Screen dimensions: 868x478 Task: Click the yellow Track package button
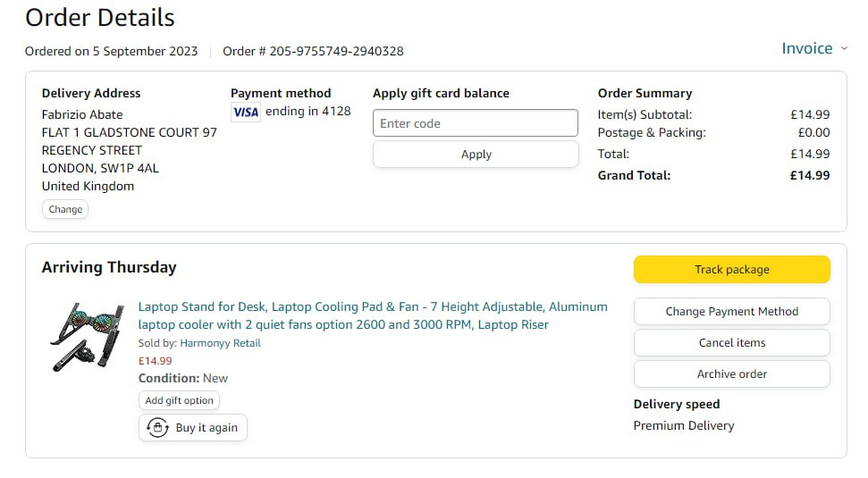731,270
